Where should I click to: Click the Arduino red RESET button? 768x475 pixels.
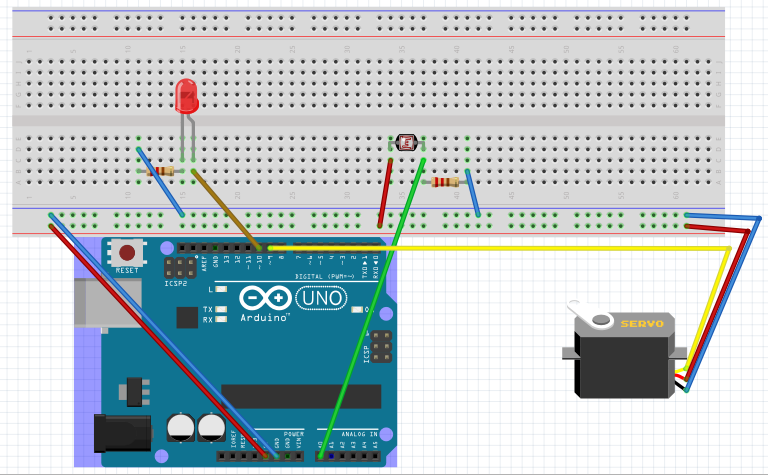pyautogui.click(x=127, y=253)
